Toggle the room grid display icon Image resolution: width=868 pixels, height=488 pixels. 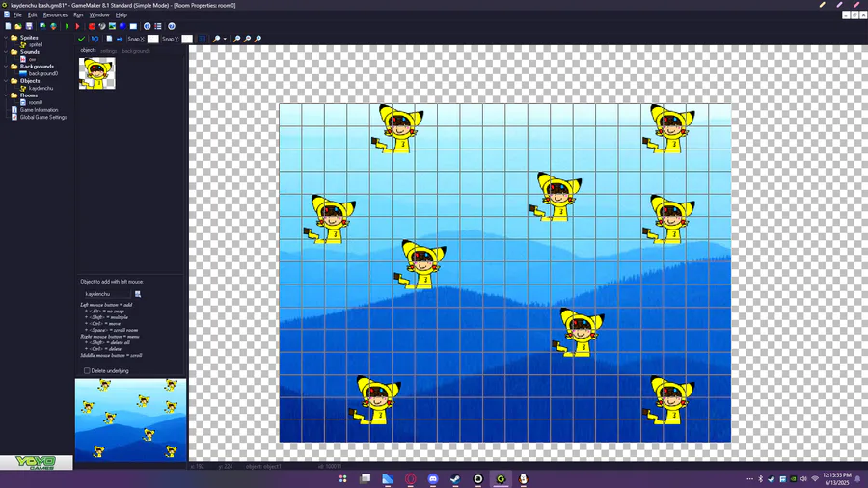pos(203,39)
